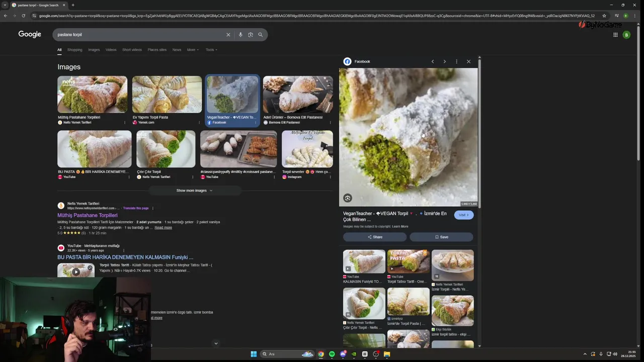This screenshot has height=362, width=644.
Task: Click the Windows taskbar search box
Action: 287,354
